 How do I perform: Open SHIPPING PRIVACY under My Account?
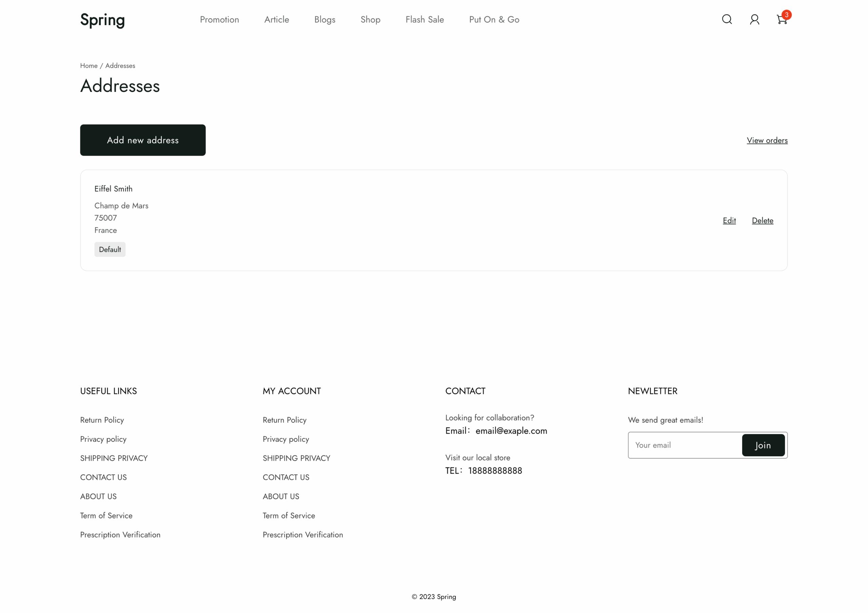click(x=296, y=458)
